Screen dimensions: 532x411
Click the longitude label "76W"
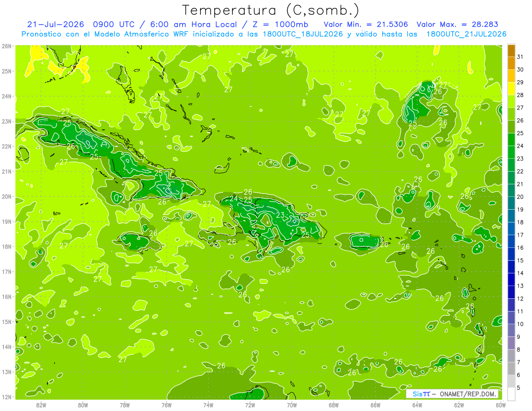(167, 405)
